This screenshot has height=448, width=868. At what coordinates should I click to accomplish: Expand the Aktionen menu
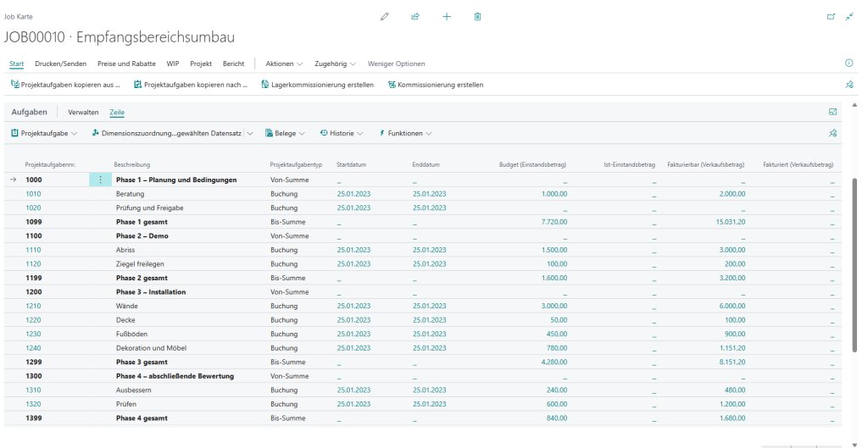tap(284, 64)
